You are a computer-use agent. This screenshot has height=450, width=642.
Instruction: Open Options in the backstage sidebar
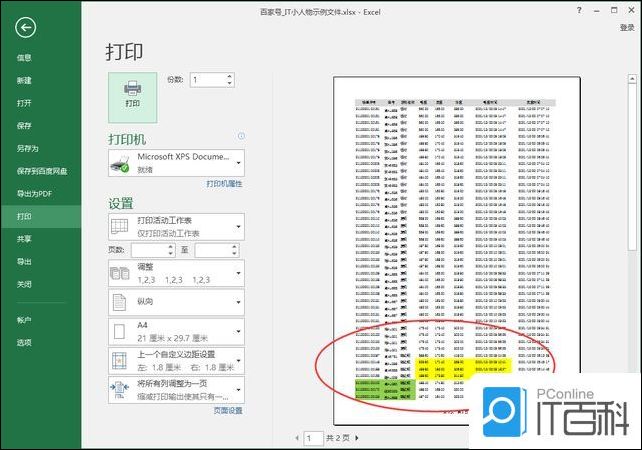(24, 342)
